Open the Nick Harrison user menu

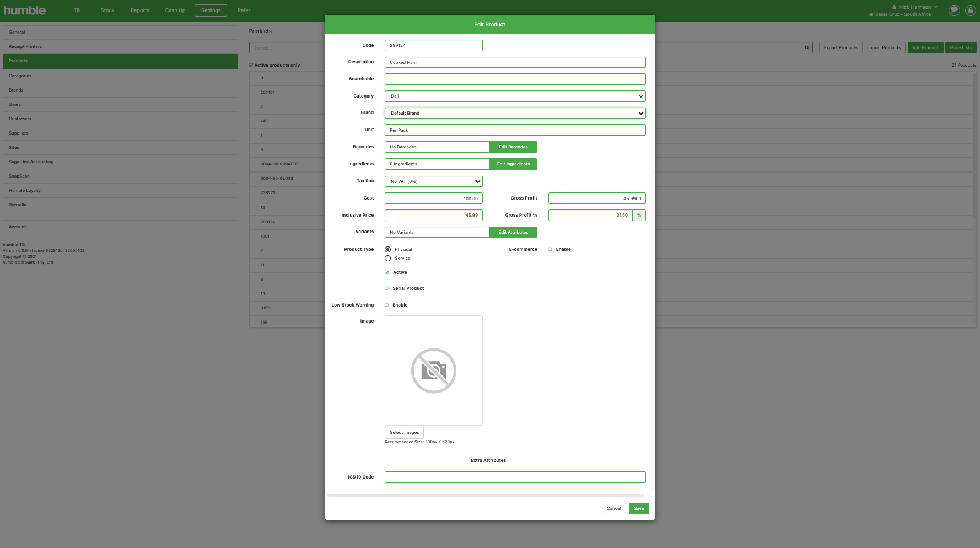click(914, 7)
